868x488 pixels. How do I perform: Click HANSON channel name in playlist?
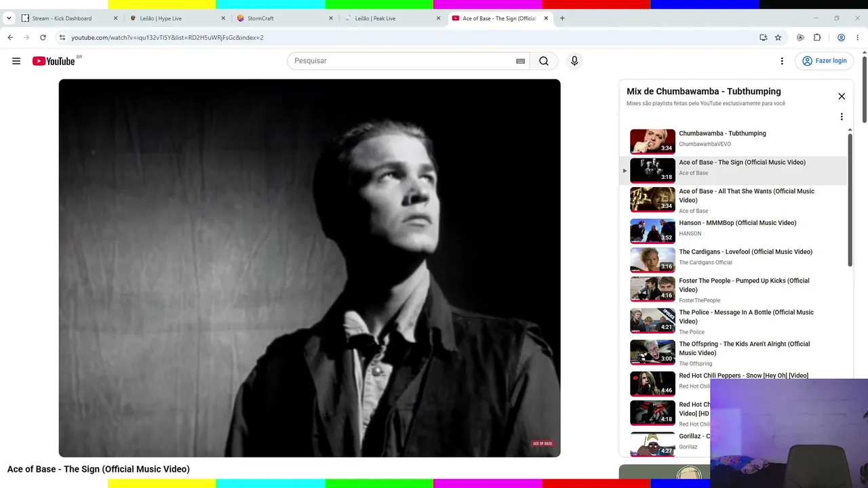pos(690,234)
